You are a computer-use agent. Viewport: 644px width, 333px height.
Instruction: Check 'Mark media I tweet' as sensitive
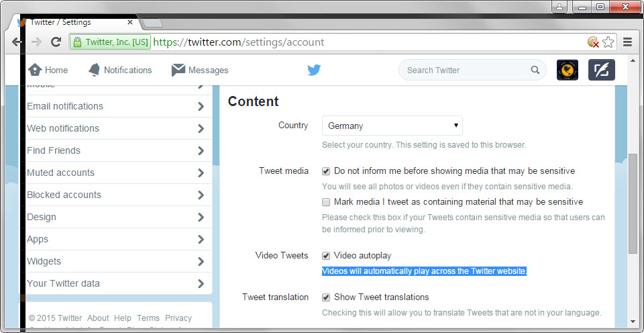[x=326, y=202]
